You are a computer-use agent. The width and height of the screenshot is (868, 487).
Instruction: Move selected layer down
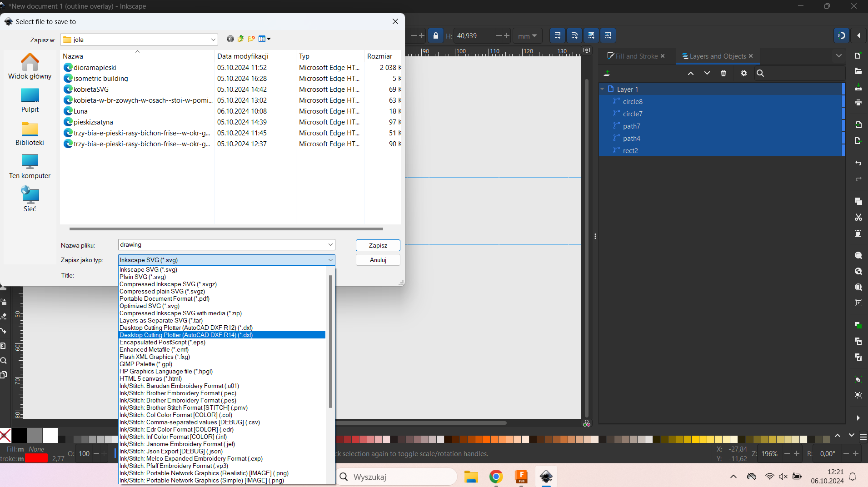click(x=707, y=73)
